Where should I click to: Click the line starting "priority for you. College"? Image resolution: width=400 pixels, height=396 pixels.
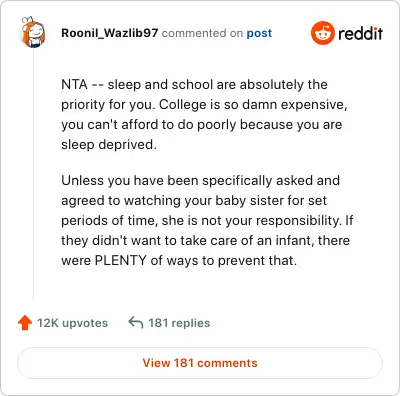click(x=204, y=104)
